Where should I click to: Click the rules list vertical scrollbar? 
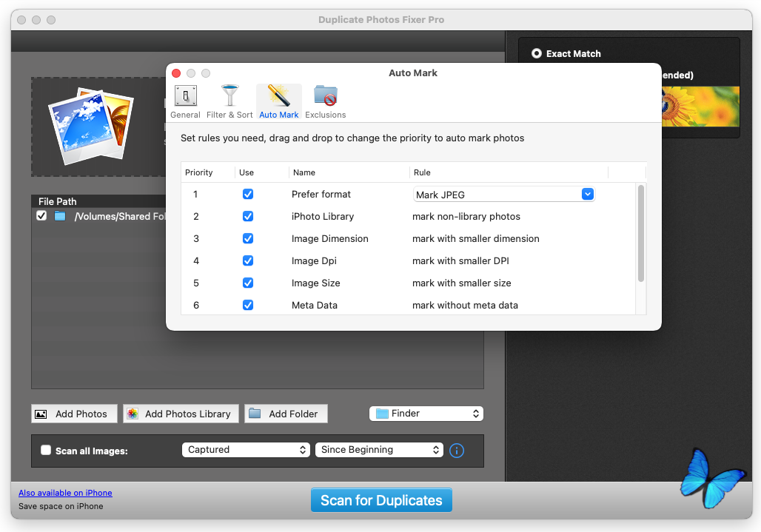coord(641,233)
